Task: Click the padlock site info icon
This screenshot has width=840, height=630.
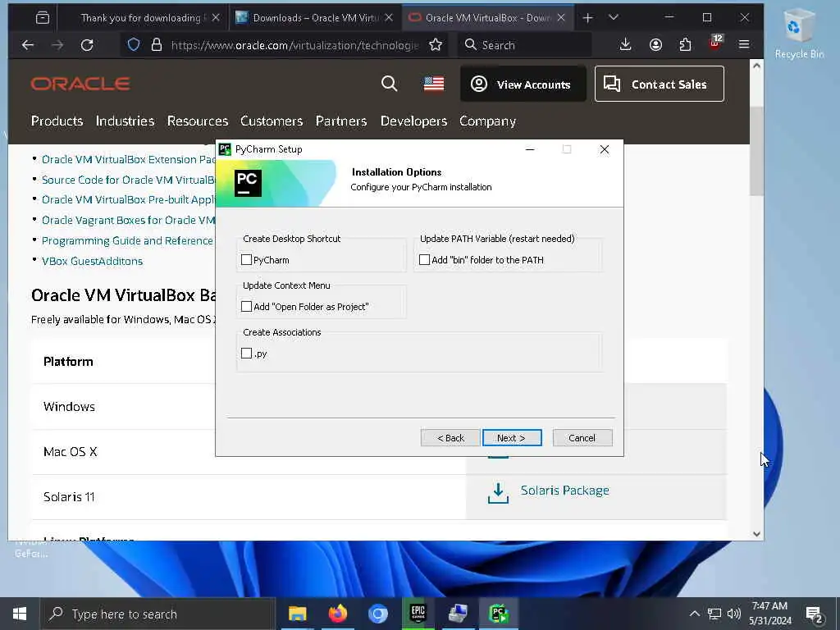Action: tap(157, 44)
